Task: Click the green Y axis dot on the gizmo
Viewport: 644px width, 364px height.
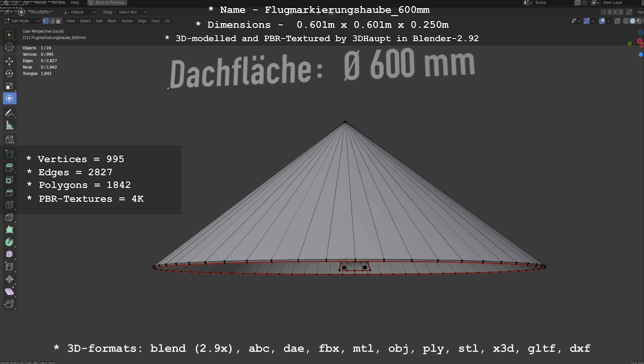Action: [x=630, y=44]
